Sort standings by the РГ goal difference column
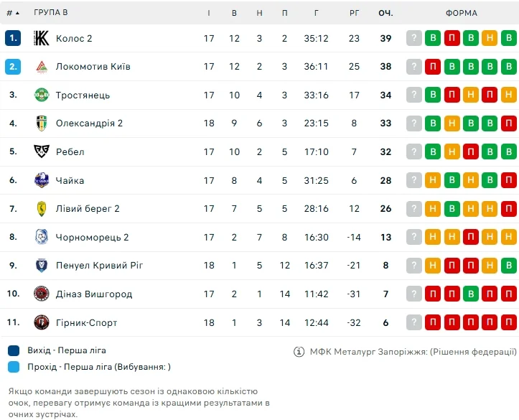The image size is (519, 420). (354, 13)
